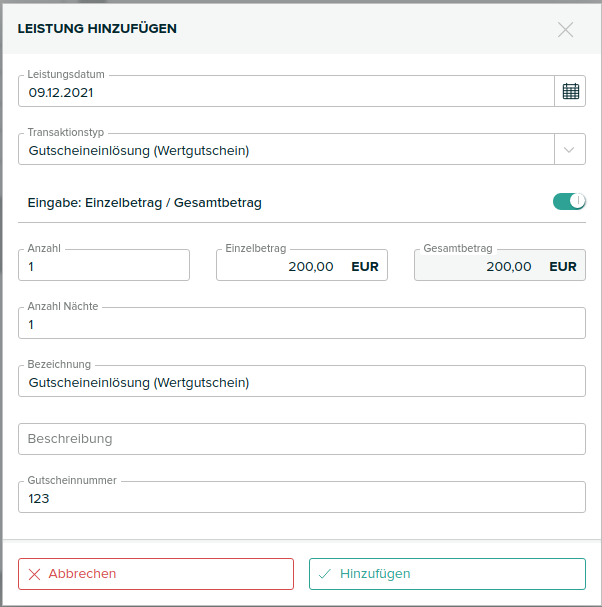Click the EUR label in the Einzelbetrag field
Image resolution: width=602 pixels, height=607 pixels.
365,266
